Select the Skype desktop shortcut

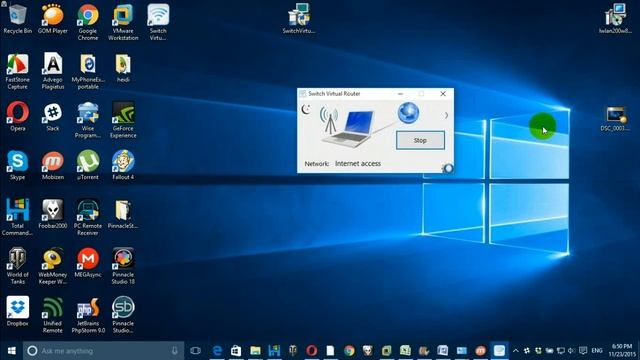18,165
